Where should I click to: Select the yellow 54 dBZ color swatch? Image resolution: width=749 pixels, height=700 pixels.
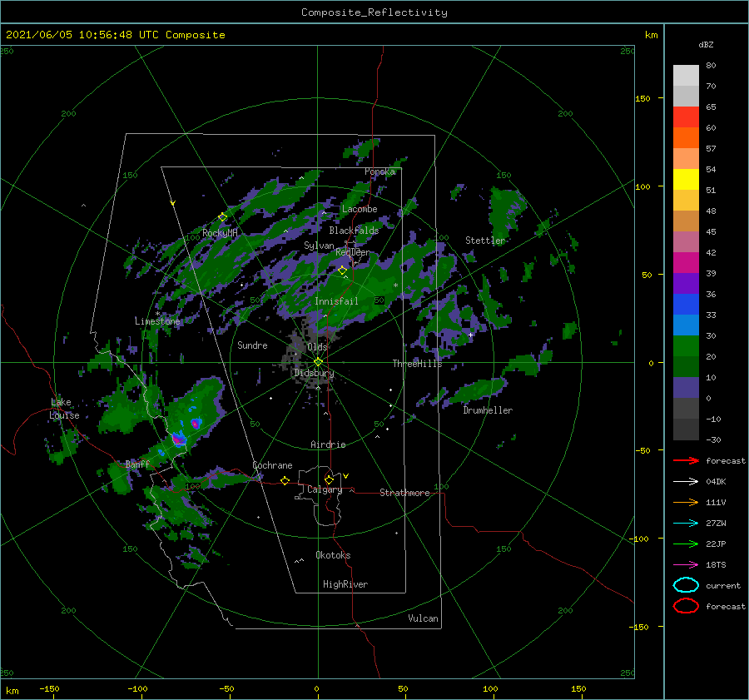pyautogui.click(x=686, y=179)
